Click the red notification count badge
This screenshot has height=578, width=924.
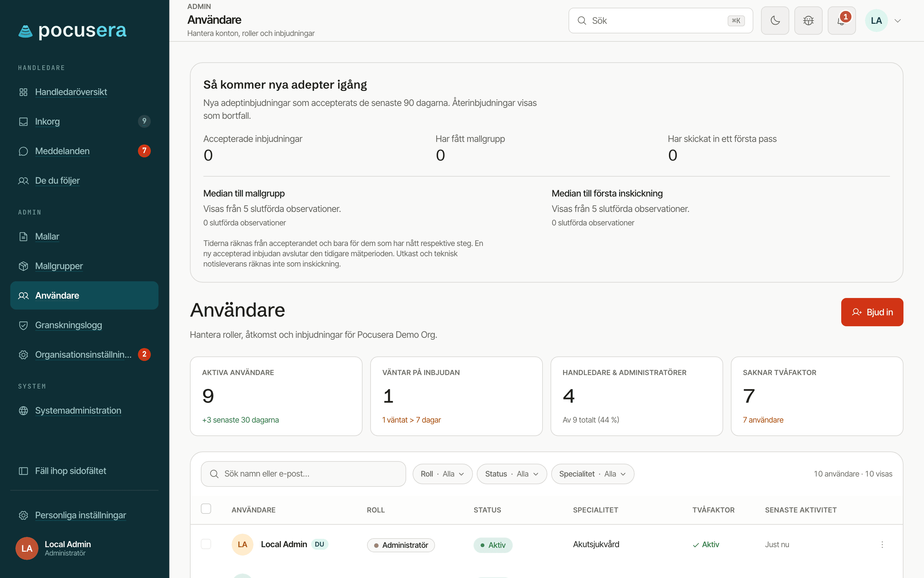tap(846, 16)
